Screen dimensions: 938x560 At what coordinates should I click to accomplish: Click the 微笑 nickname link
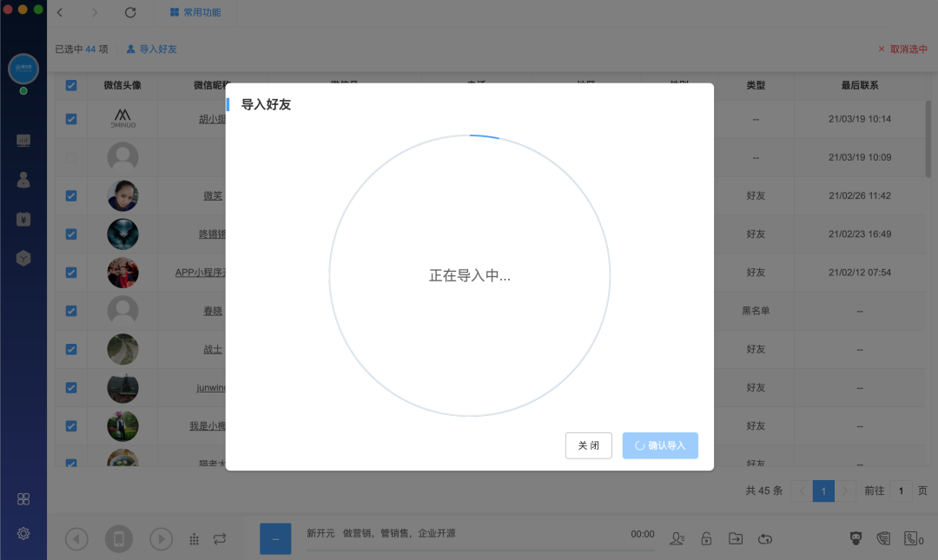[x=213, y=195]
